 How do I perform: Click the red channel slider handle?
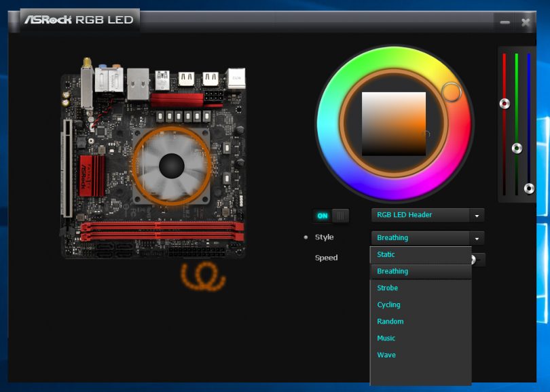coord(504,104)
